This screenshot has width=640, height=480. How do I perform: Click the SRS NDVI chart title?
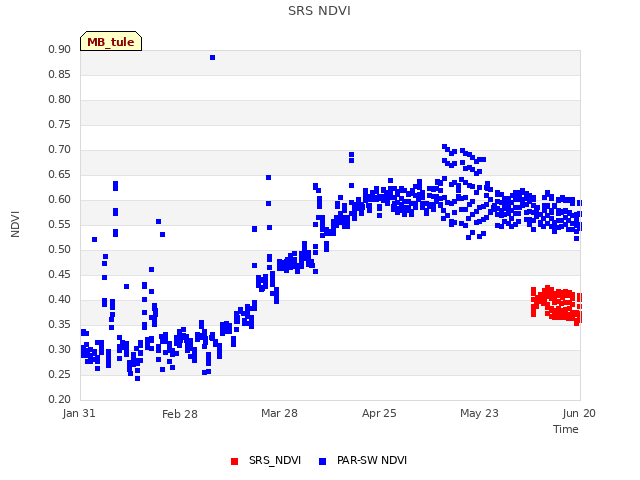319,11
